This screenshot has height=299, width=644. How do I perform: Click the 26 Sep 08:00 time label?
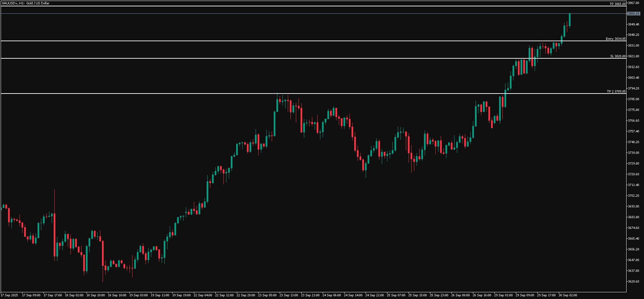460,295
